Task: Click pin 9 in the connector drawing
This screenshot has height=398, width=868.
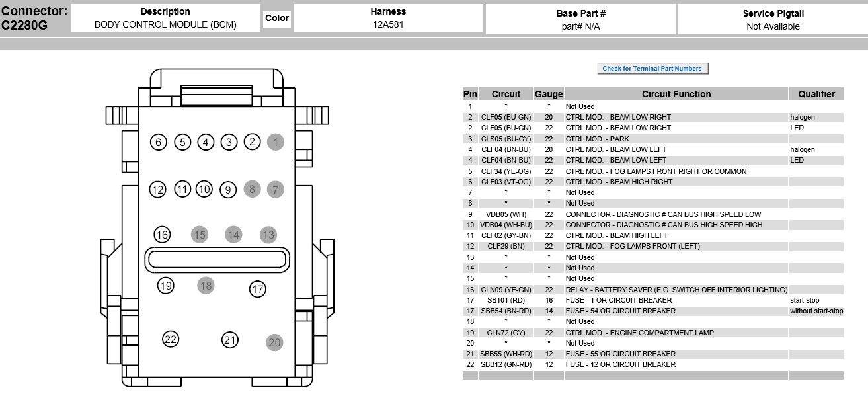Action: pyautogui.click(x=228, y=190)
